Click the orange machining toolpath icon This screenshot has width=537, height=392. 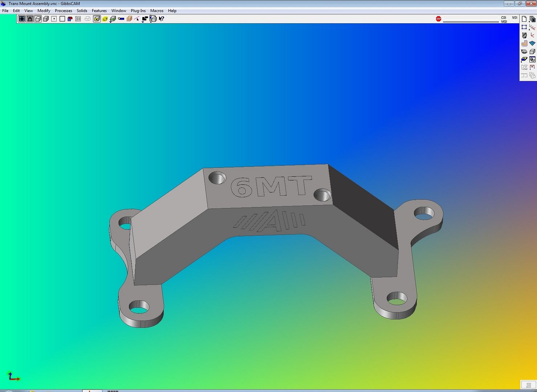tap(524, 43)
